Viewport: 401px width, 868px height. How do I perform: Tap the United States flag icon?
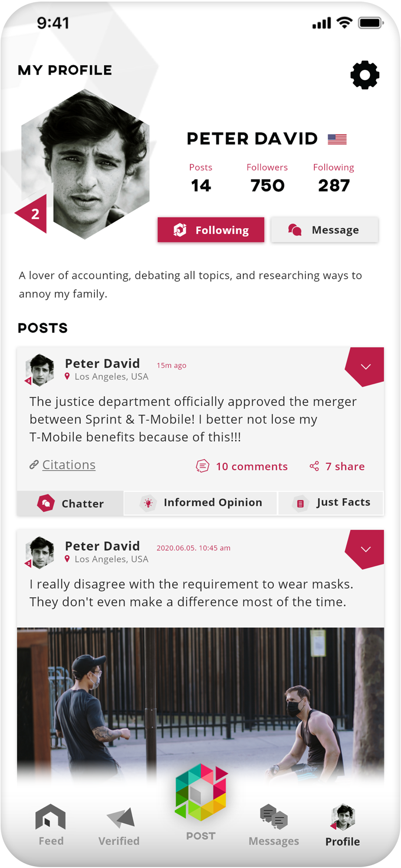(x=337, y=139)
